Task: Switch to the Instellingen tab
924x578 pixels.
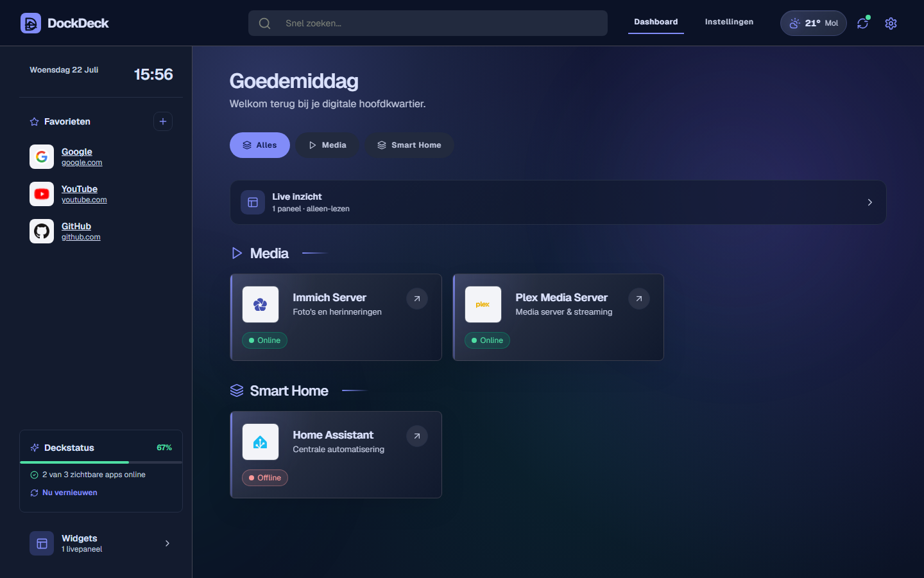Action: click(729, 22)
